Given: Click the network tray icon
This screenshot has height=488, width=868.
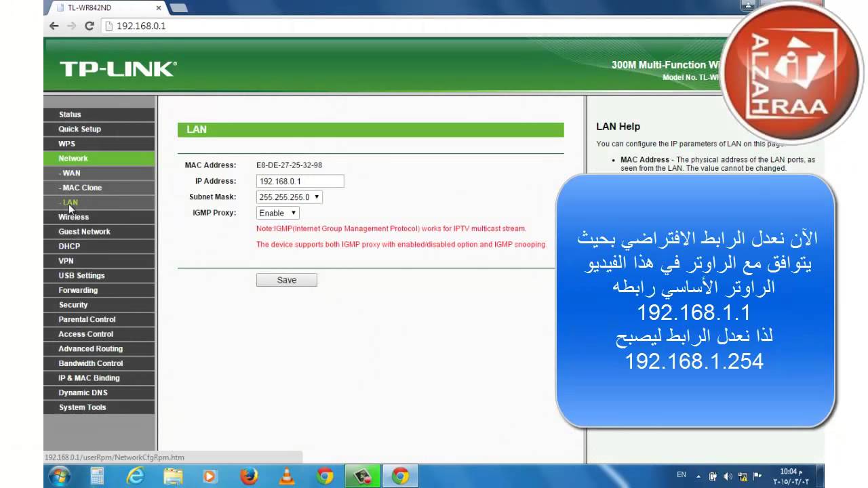Looking at the screenshot, I should tap(743, 476).
